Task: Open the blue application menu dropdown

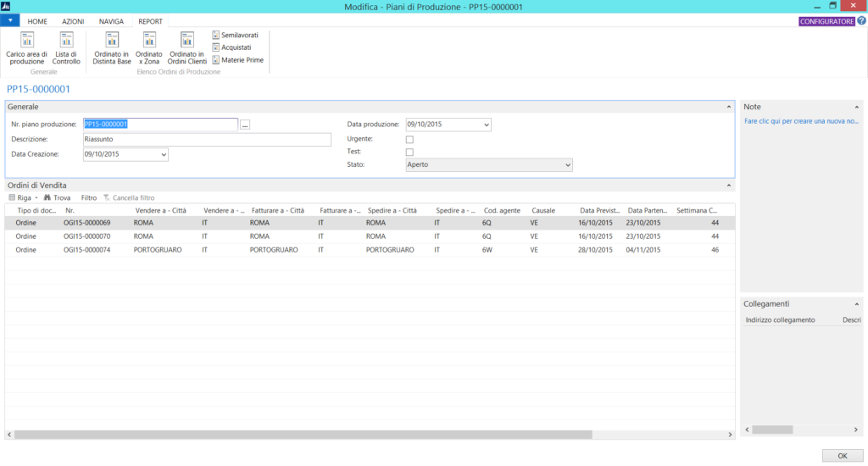Action: tap(10, 20)
